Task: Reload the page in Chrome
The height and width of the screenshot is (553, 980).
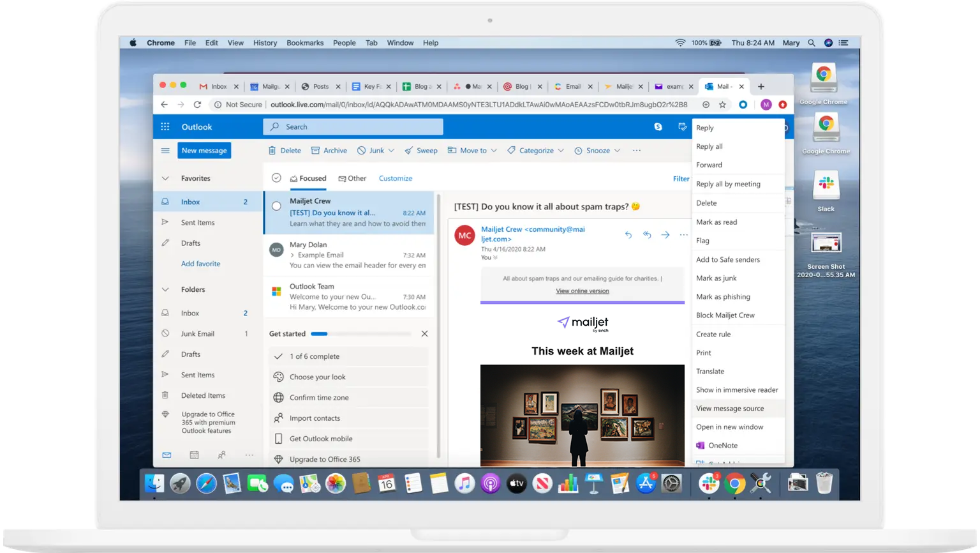Action: (197, 105)
